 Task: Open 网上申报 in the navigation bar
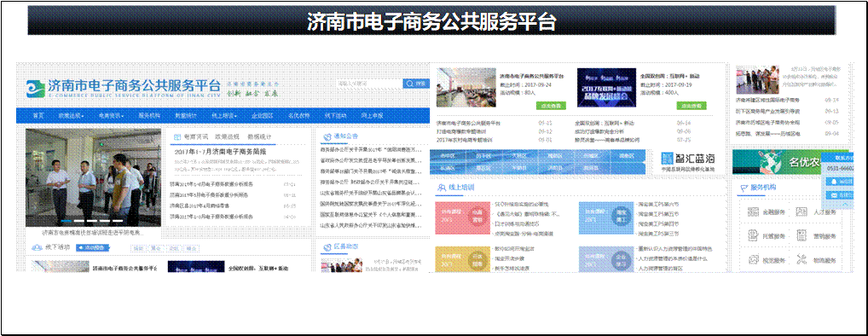coord(372,116)
